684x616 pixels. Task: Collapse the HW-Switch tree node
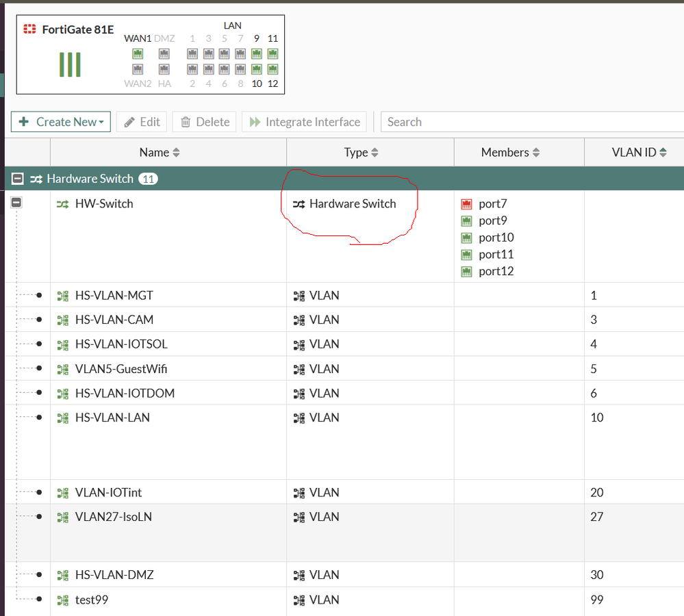[16, 203]
